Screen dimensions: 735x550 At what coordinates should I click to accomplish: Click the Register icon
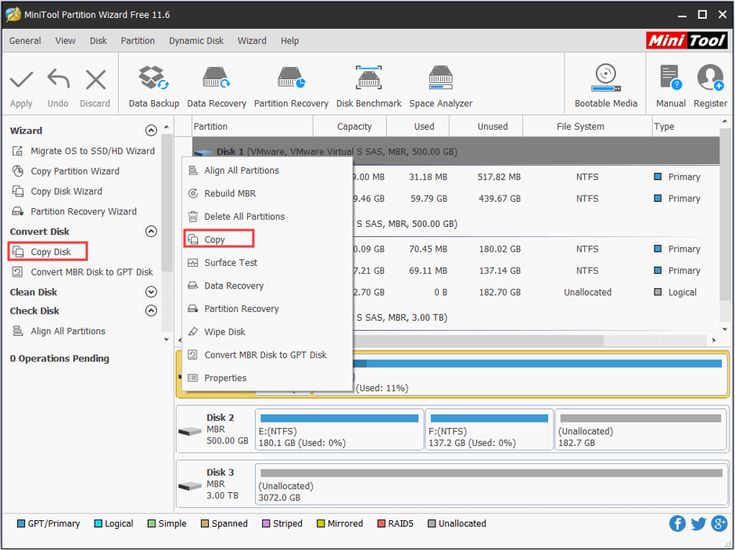(x=710, y=78)
